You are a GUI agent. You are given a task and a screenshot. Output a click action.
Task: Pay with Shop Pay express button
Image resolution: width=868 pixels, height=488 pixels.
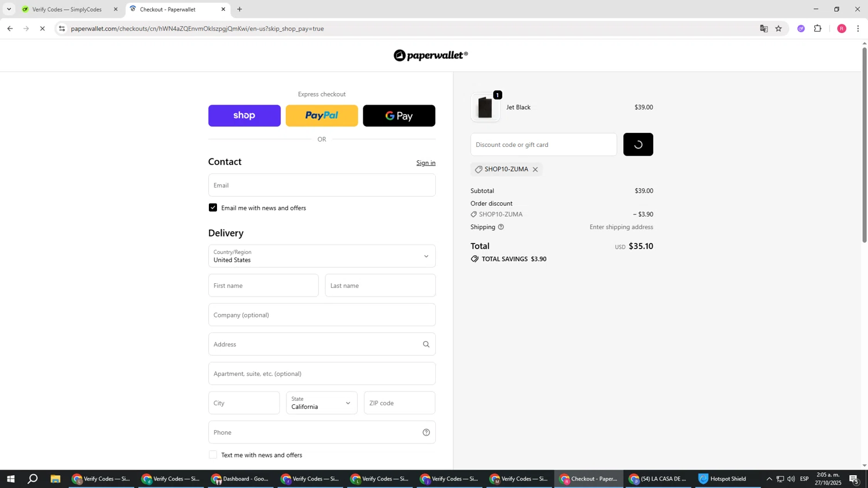[244, 116]
